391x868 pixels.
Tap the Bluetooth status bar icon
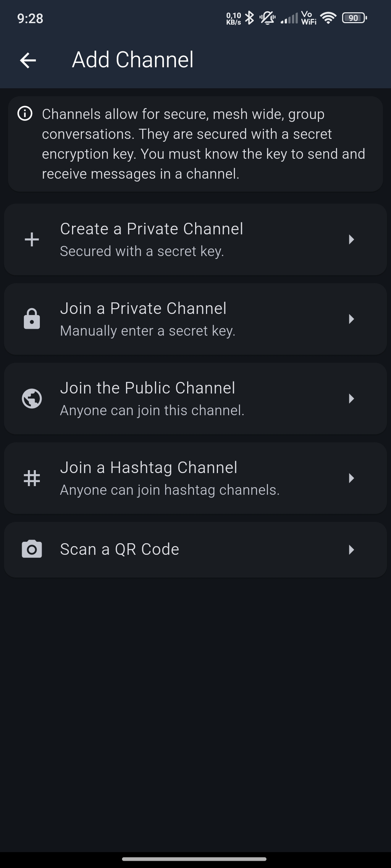pyautogui.click(x=249, y=18)
